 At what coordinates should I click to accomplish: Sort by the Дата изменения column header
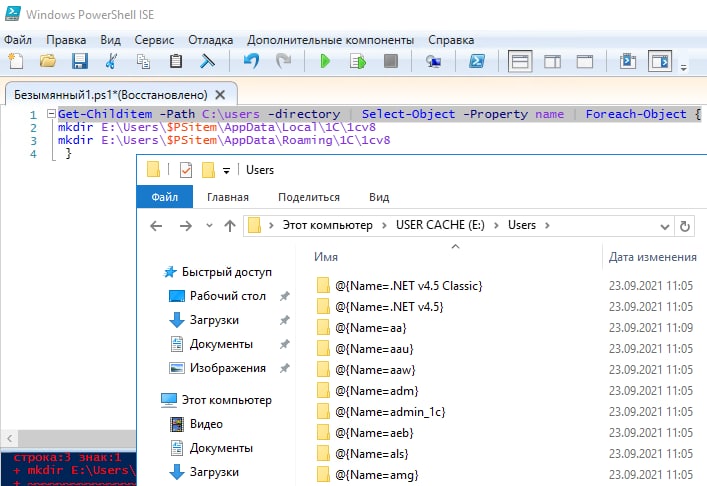point(652,257)
